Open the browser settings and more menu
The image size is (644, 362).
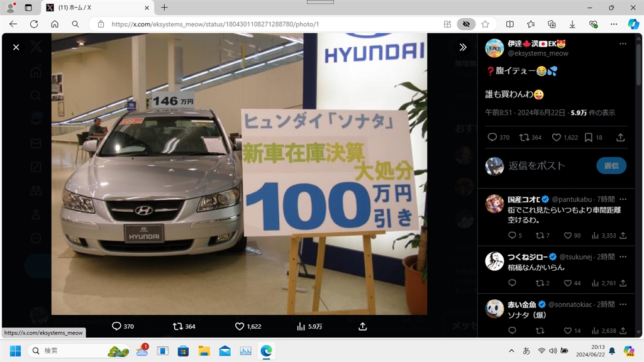[614, 25]
